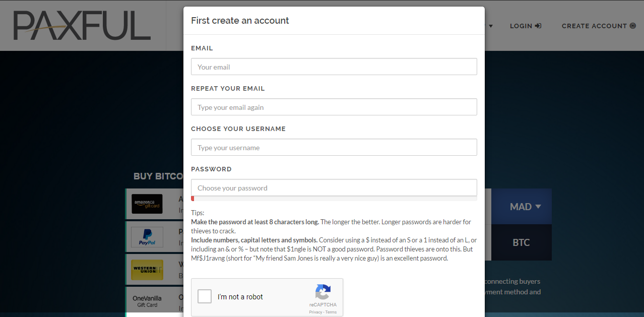Select the Amazon.ca gift card icon
Image resolution: width=644 pixels, height=317 pixels.
147,204
